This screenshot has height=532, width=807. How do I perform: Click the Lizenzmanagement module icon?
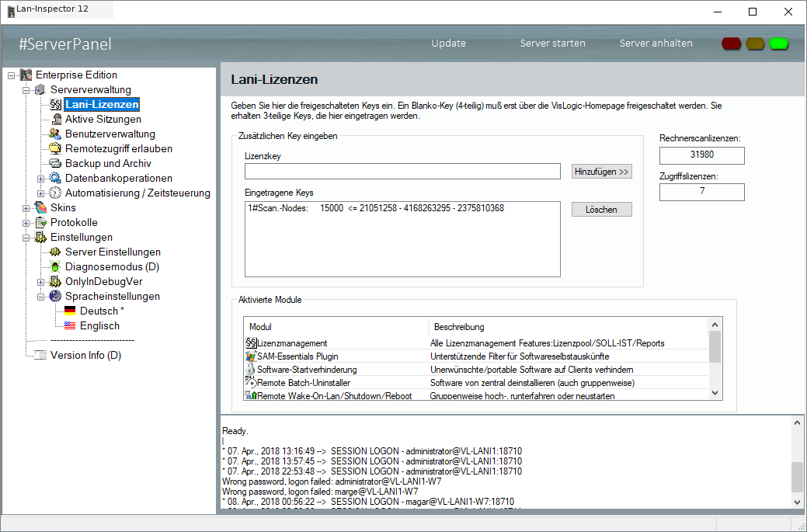click(251, 342)
